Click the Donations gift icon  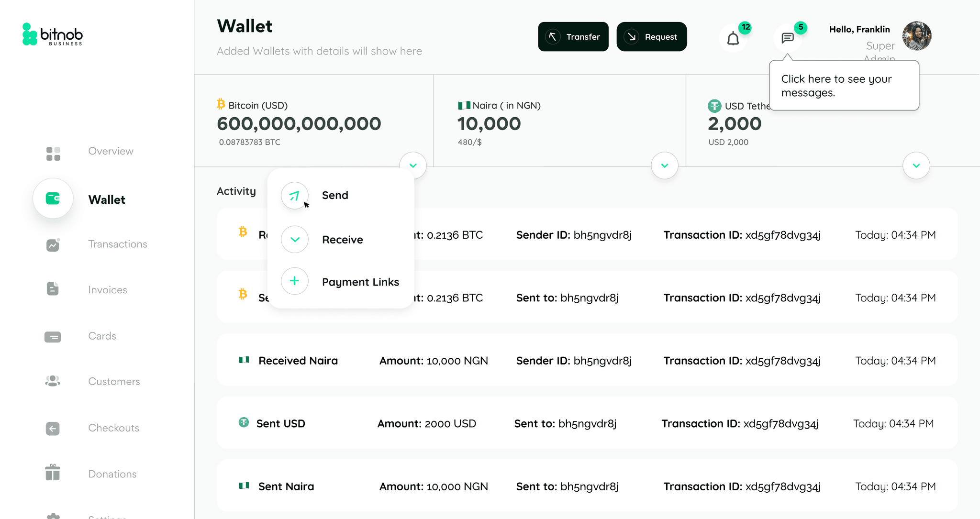tap(53, 473)
